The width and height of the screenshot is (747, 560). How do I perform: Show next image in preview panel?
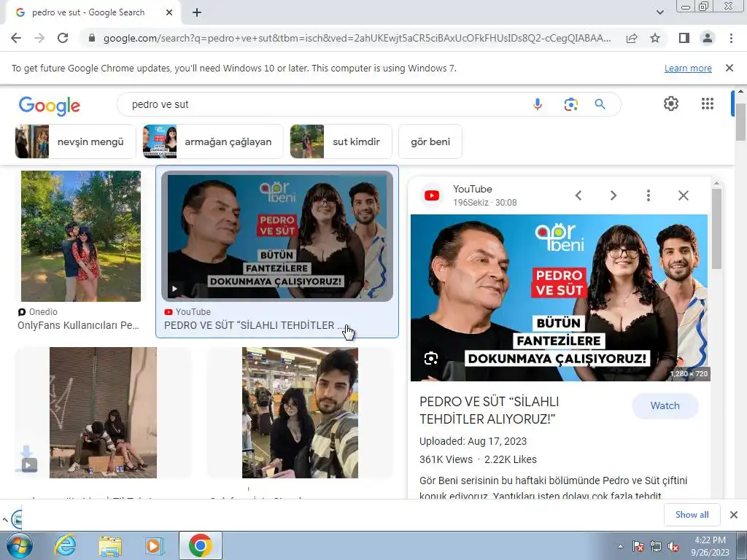point(613,195)
